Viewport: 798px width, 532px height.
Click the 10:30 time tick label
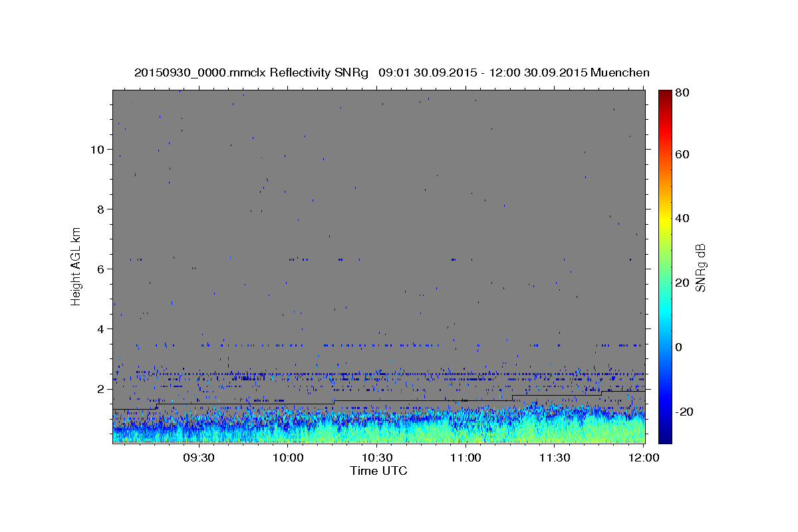(x=377, y=458)
